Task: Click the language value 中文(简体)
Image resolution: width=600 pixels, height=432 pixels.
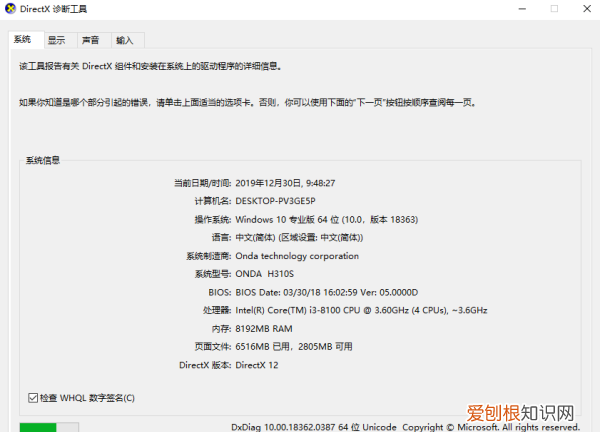Action: [299, 238]
